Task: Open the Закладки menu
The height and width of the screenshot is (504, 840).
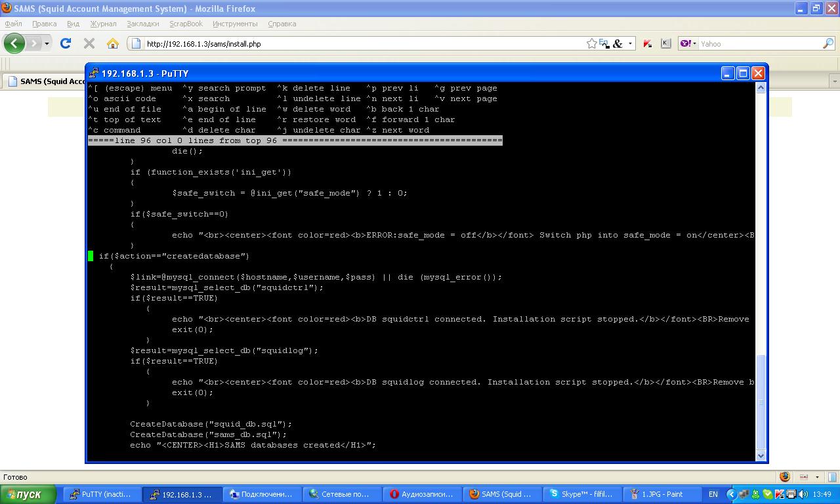Action: click(x=143, y=24)
